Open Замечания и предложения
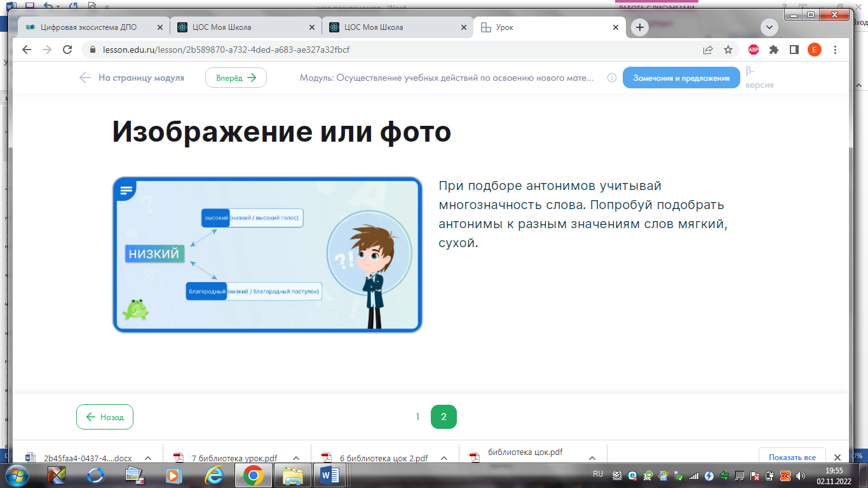 681,78
